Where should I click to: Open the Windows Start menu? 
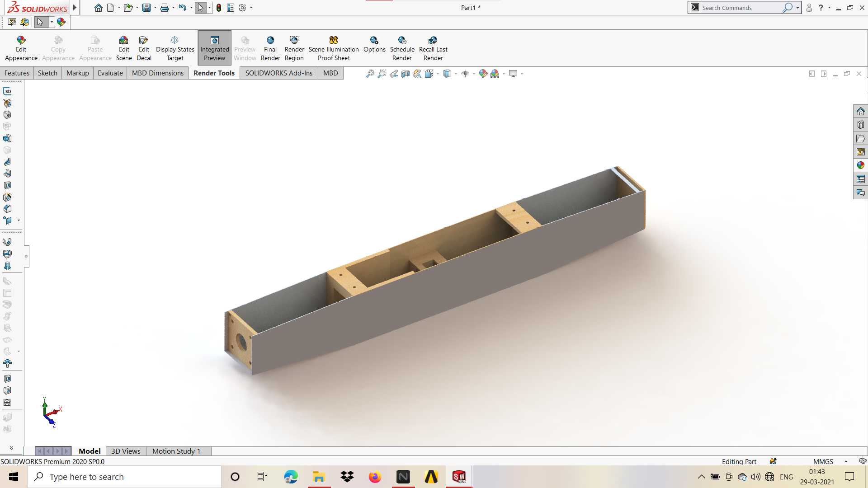point(14,477)
